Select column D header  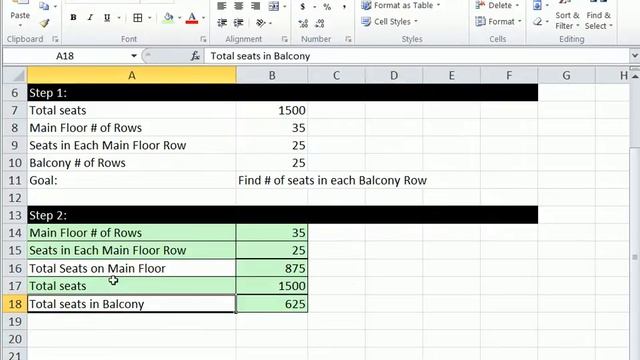point(394,76)
